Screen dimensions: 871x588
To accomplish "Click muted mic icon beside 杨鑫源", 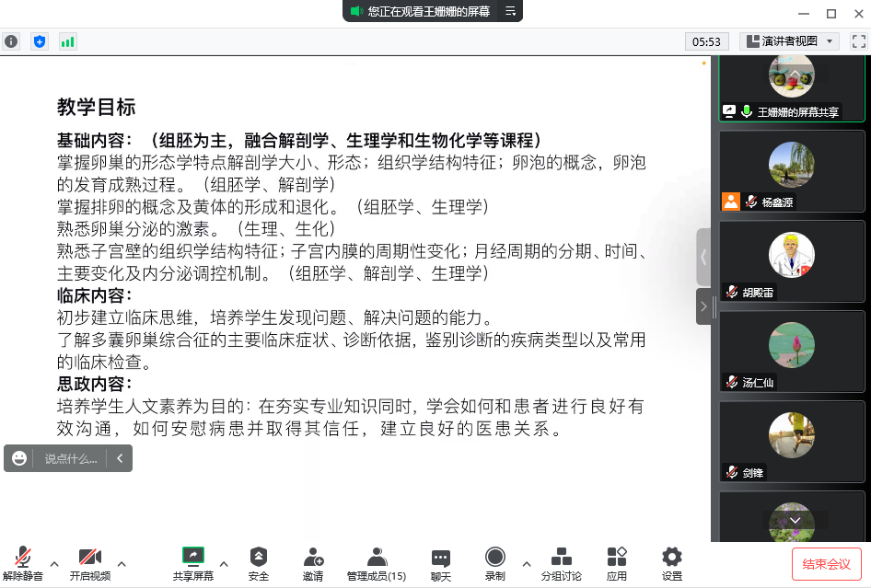I will coord(751,202).
